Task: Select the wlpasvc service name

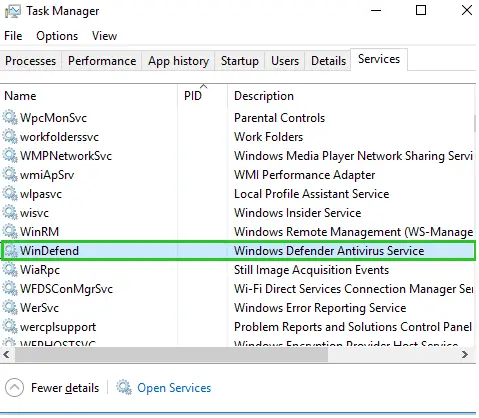Action: pos(41,194)
